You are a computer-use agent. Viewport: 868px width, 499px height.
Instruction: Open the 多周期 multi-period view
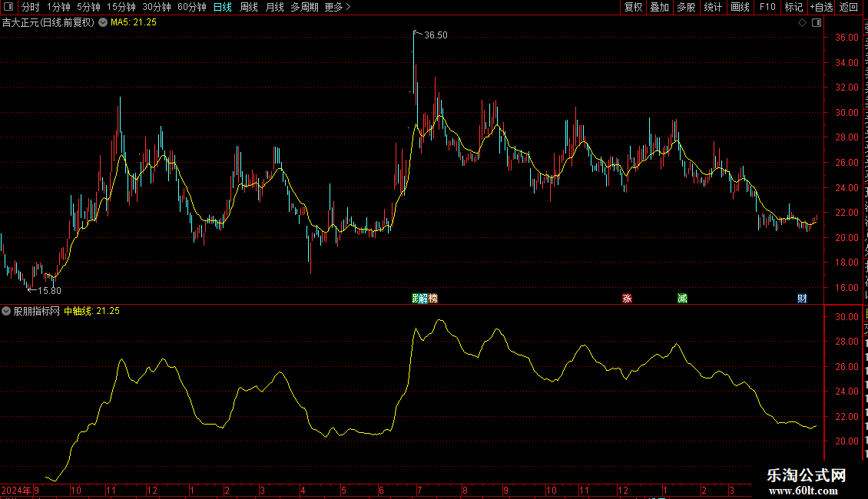point(304,7)
